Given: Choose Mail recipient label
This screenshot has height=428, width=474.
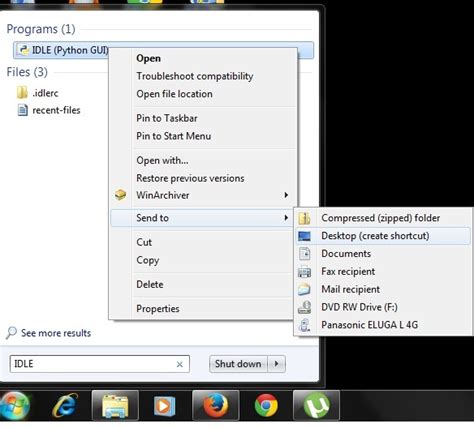Looking at the screenshot, I should pyautogui.click(x=350, y=289).
